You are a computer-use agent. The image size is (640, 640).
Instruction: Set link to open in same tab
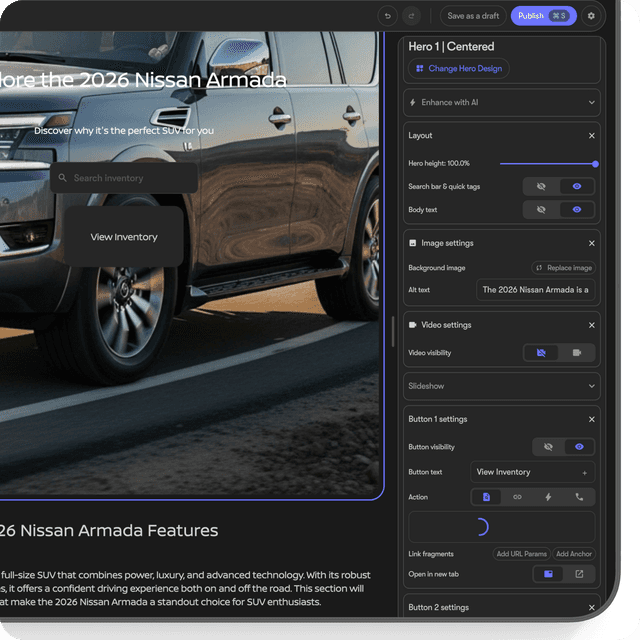[x=548, y=574]
